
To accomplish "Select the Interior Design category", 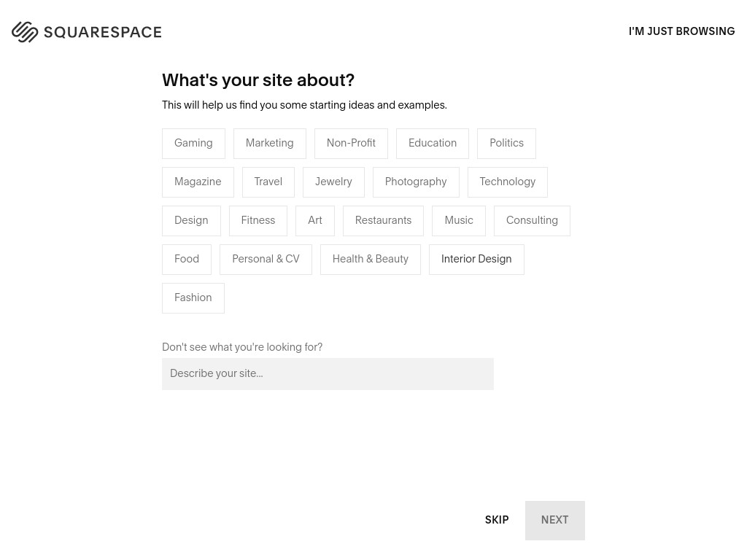I will click(x=476, y=259).
